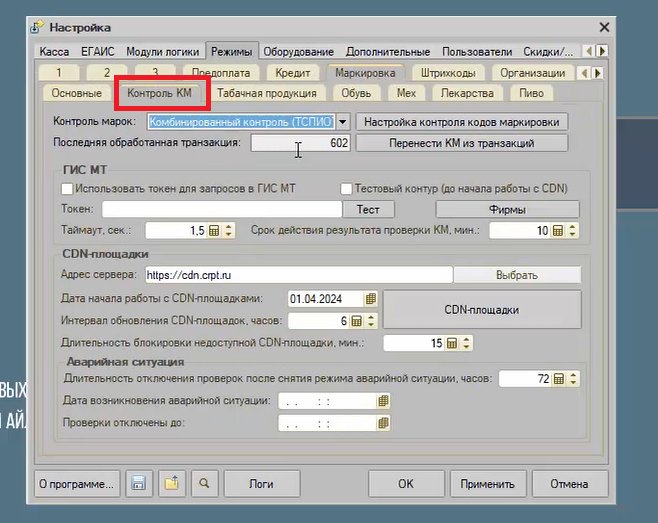Click the Фирмы button

(x=507, y=209)
